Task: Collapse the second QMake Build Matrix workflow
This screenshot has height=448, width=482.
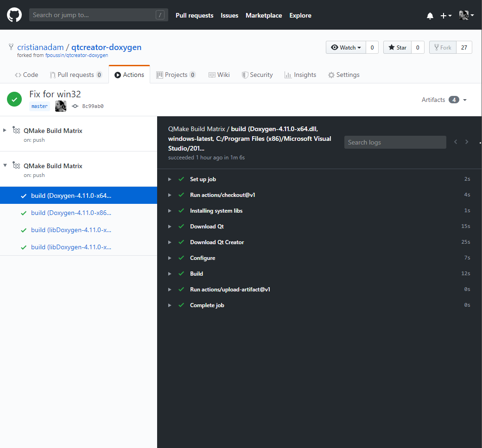Action: point(6,166)
